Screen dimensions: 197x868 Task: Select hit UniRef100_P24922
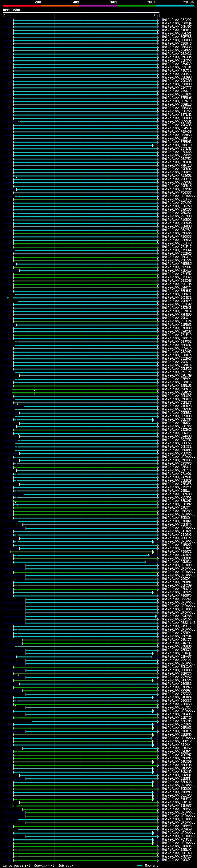pos(176,50)
